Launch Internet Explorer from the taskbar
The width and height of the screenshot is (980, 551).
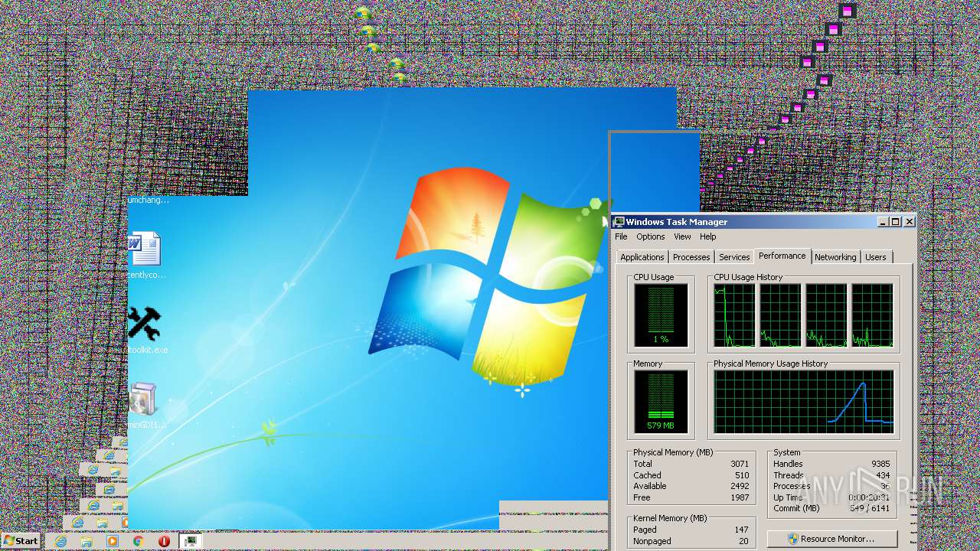coord(61,541)
